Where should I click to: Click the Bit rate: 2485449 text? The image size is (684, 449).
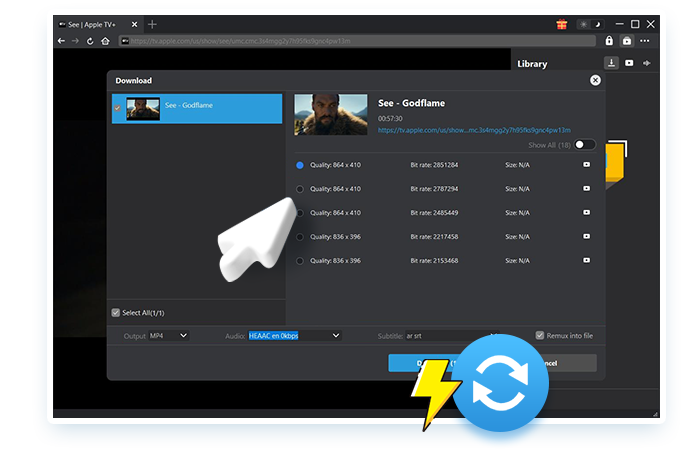(434, 213)
